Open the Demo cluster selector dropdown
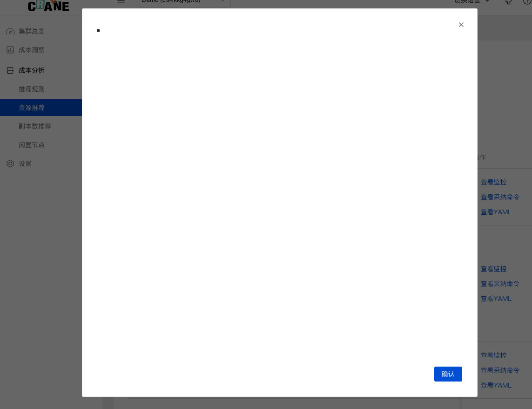The image size is (532, 409). point(184,1)
